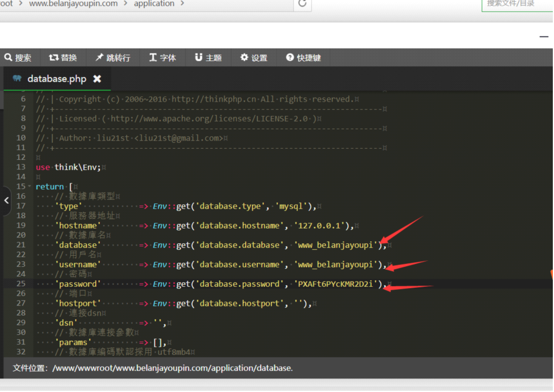Click the application breadcrumb folder
The height and width of the screenshot is (392, 554).
pyautogui.click(x=154, y=4)
